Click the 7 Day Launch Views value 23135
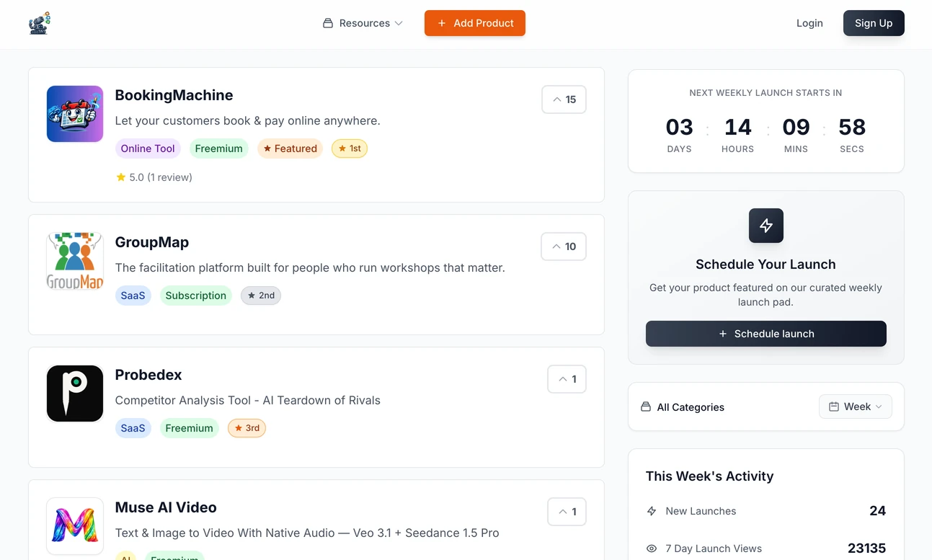The height and width of the screenshot is (560, 932). tap(866, 548)
